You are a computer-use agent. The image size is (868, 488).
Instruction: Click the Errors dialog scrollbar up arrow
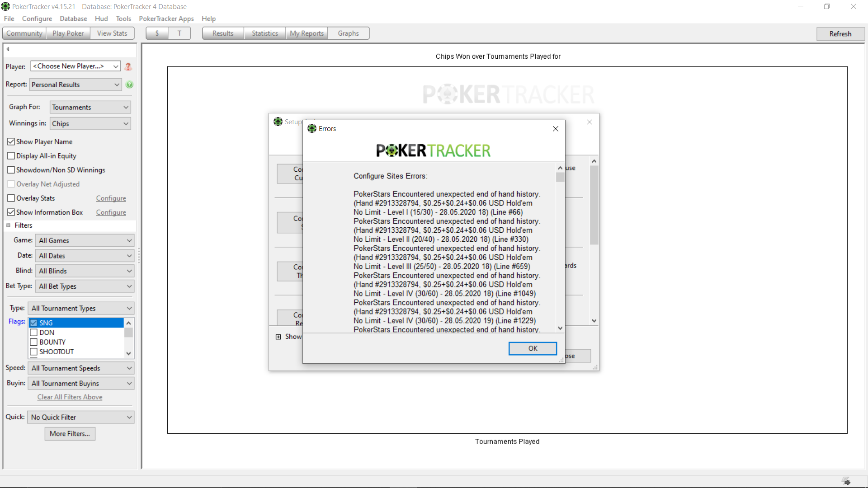coord(561,168)
